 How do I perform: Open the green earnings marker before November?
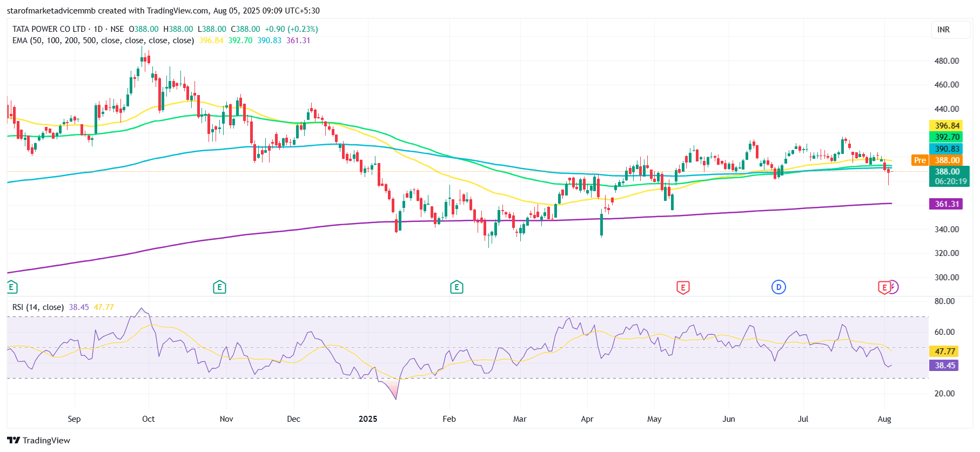coord(219,287)
